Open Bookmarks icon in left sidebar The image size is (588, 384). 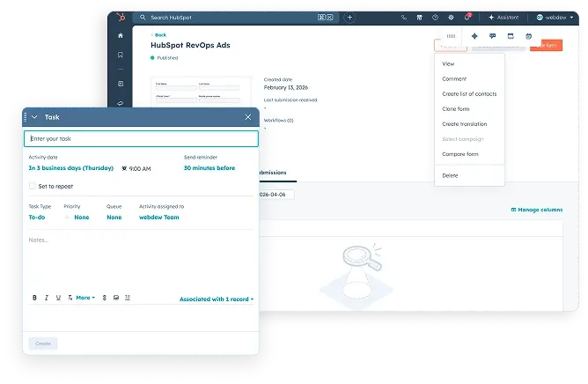121,55
